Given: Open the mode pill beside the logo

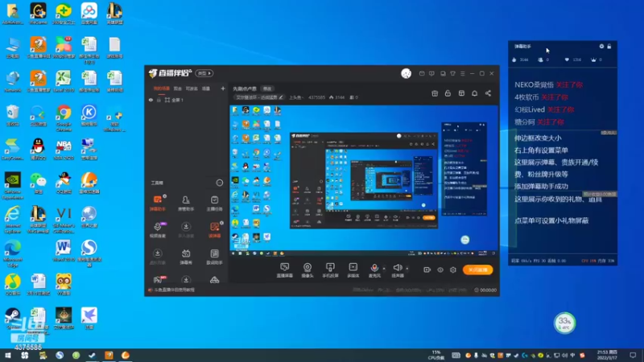Looking at the screenshot, I should pyautogui.click(x=204, y=73).
